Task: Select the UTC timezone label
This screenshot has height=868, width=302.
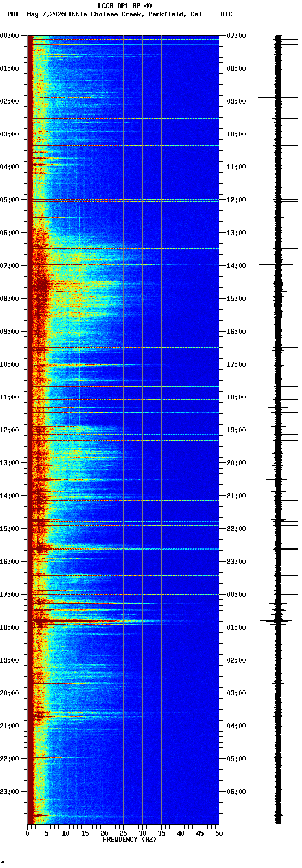Action: [x=226, y=14]
